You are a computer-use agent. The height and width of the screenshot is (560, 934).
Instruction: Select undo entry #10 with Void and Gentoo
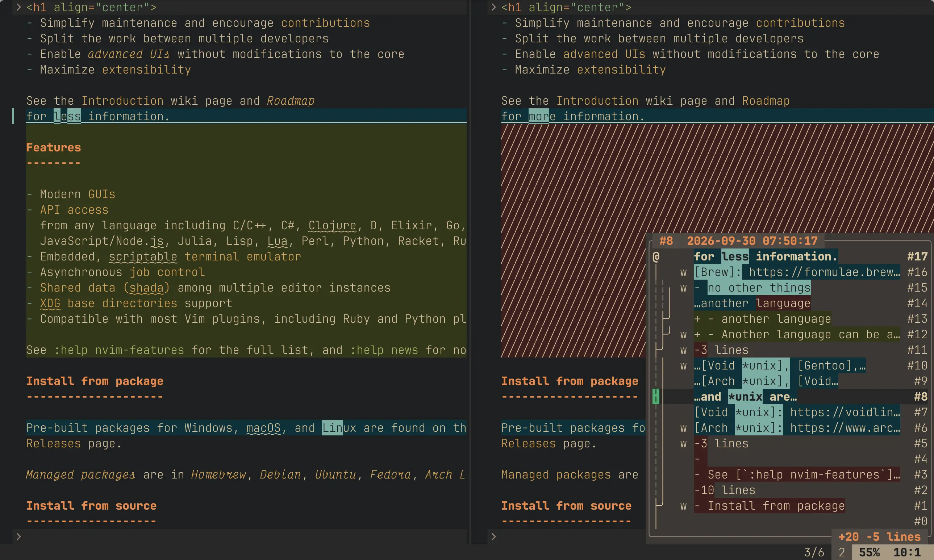(789, 365)
